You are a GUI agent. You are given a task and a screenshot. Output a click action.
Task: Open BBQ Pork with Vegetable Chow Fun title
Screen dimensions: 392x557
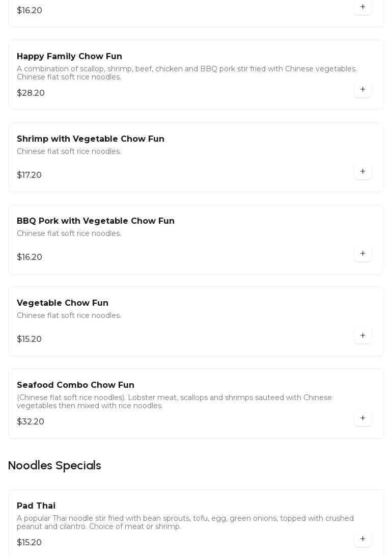coord(96,221)
